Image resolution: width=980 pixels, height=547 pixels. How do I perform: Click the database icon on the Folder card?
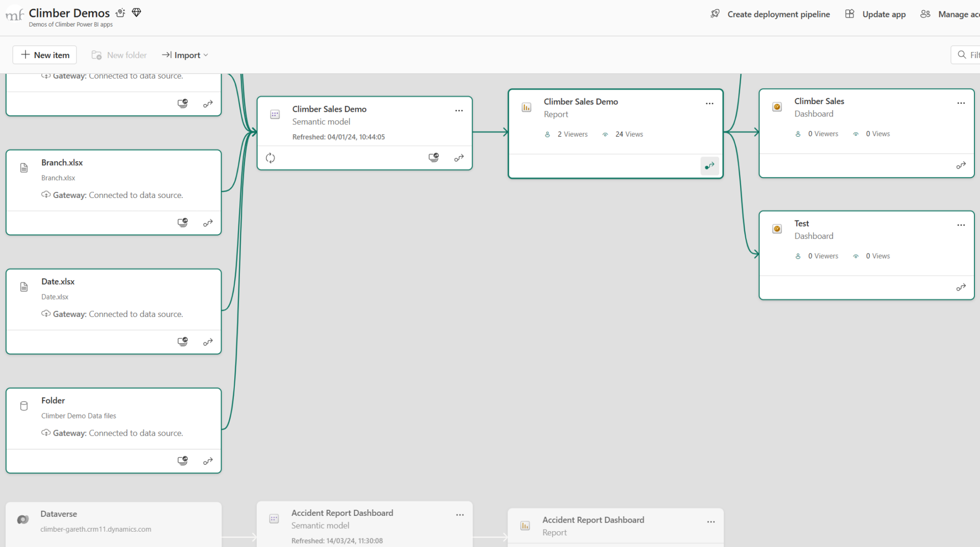[23, 406]
